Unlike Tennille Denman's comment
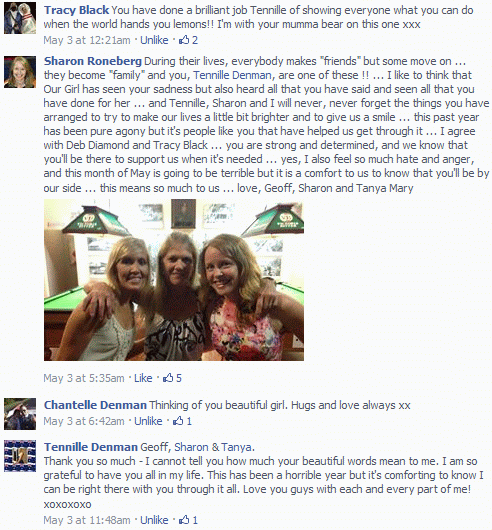Viewport: 492px width, 530px height. point(154,520)
